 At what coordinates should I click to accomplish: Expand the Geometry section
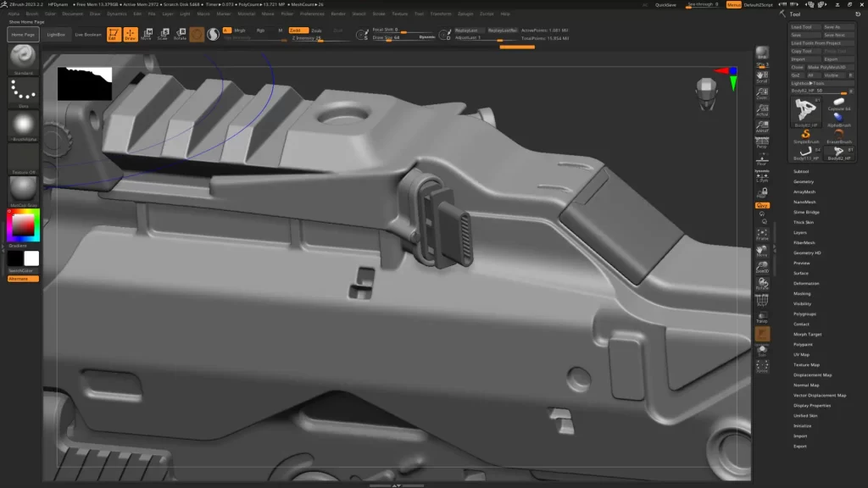[804, 181]
